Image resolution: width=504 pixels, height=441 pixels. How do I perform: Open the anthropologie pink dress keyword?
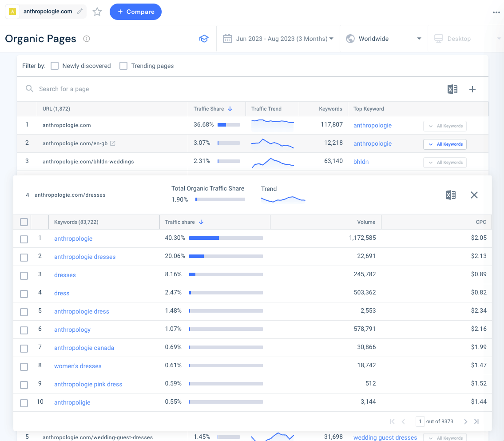tap(88, 384)
